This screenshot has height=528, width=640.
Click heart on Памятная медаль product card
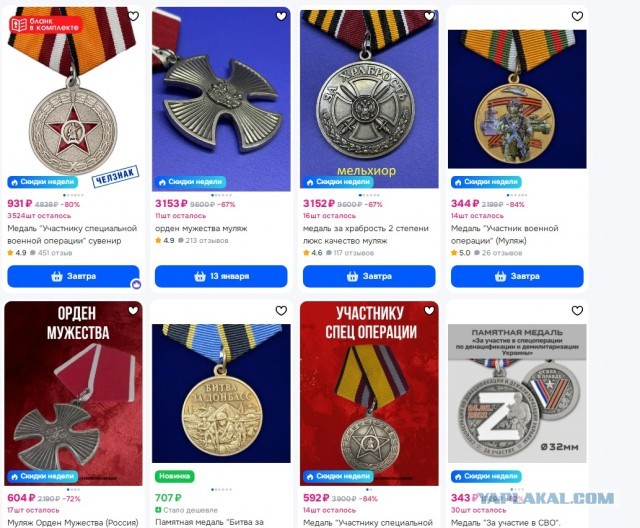(x=577, y=311)
